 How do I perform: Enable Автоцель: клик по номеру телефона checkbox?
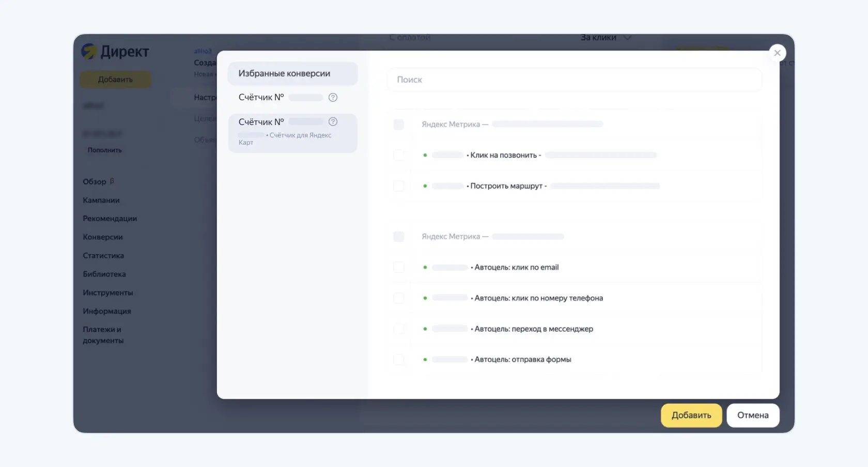[x=398, y=298]
